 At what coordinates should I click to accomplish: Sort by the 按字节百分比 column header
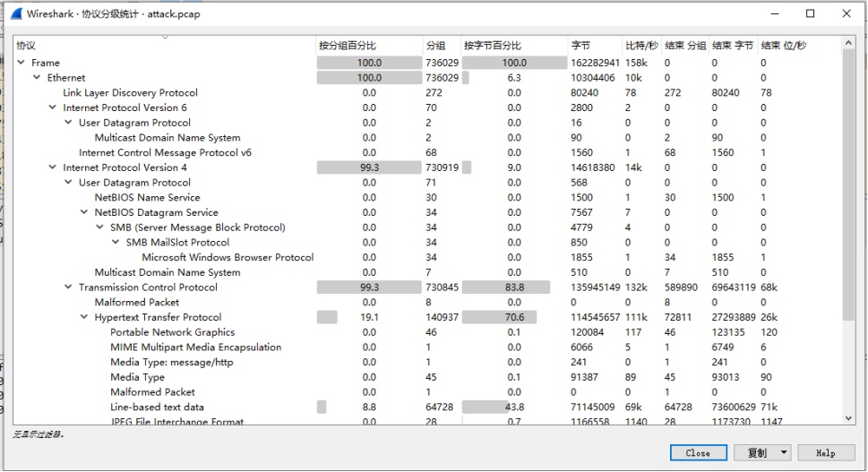pyautogui.click(x=514, y=46)
